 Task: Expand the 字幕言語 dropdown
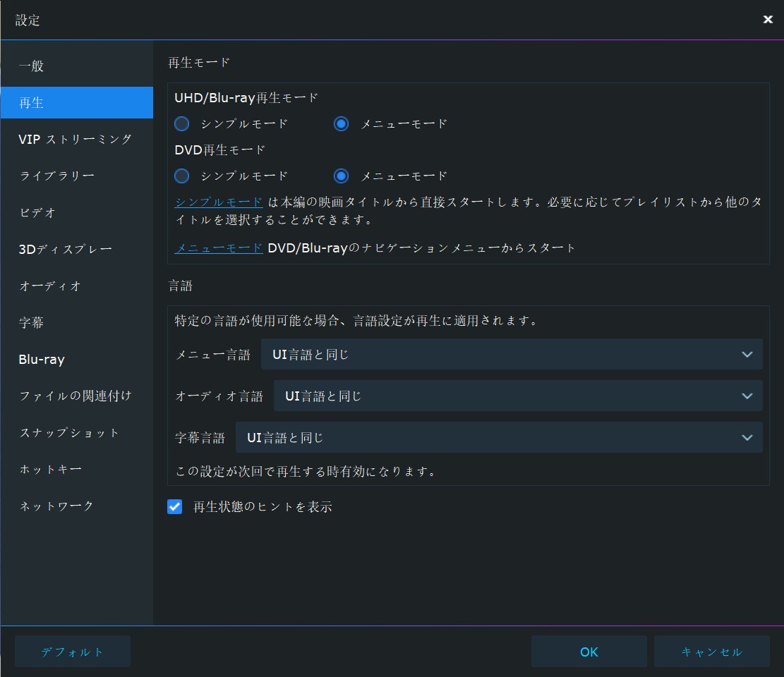[498, 438]
